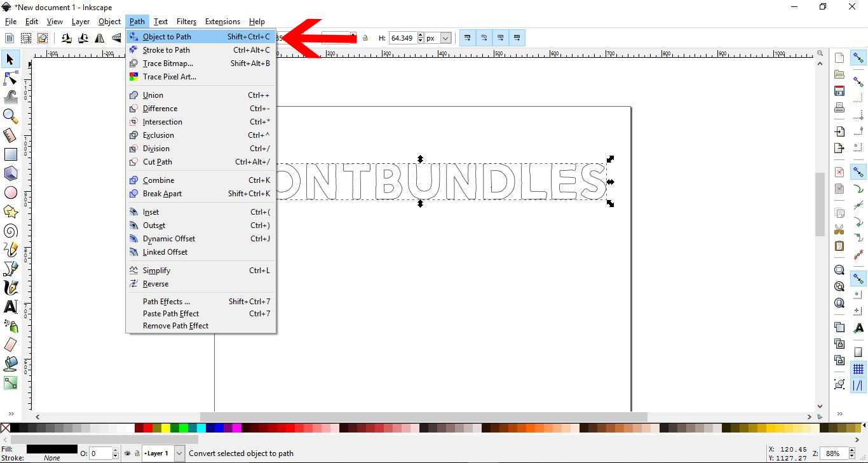Click the opacity O input field
Viewport: 868px width, 463px height.
tap(100, 453)
